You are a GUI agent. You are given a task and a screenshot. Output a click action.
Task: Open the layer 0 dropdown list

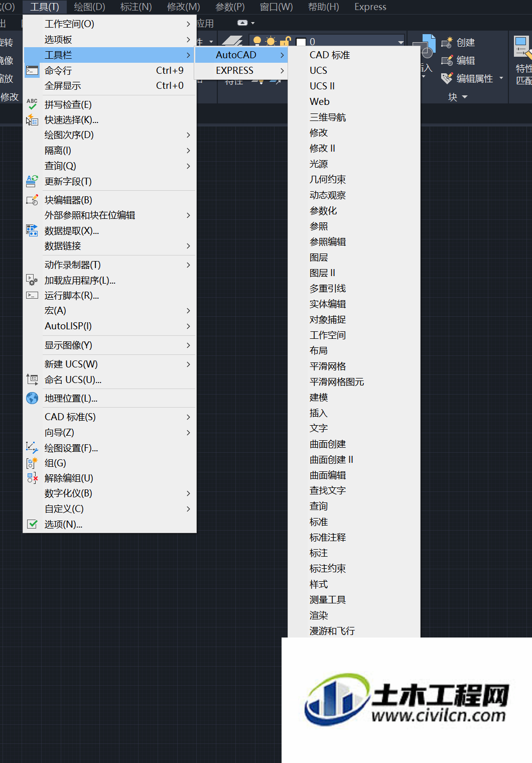401,42
